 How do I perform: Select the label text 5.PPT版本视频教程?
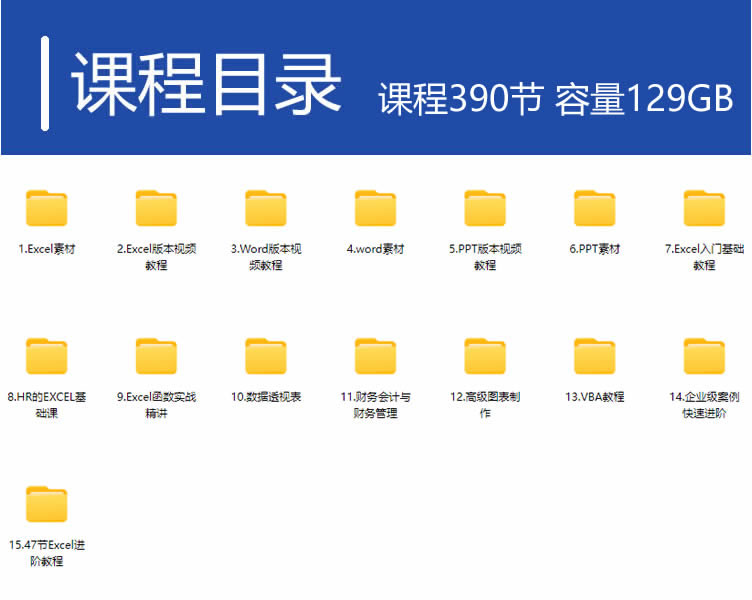coord(485,257)
